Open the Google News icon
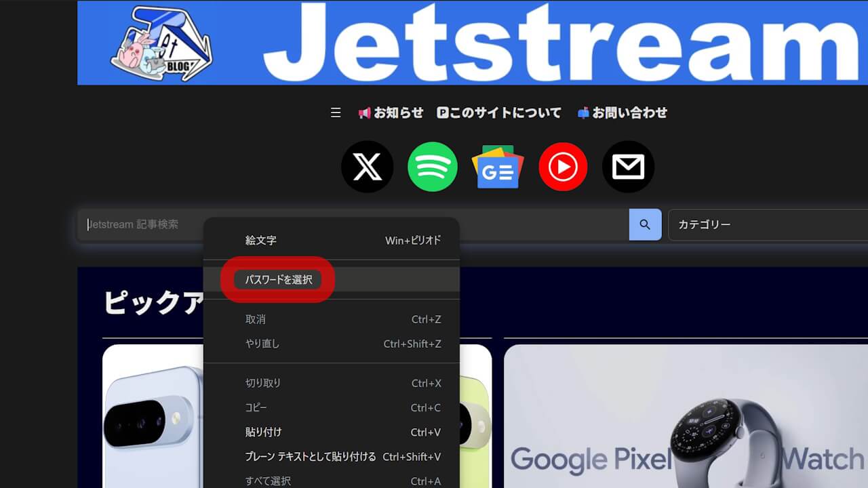The height and width of the screenshot is (488, 868). (498, 167)
